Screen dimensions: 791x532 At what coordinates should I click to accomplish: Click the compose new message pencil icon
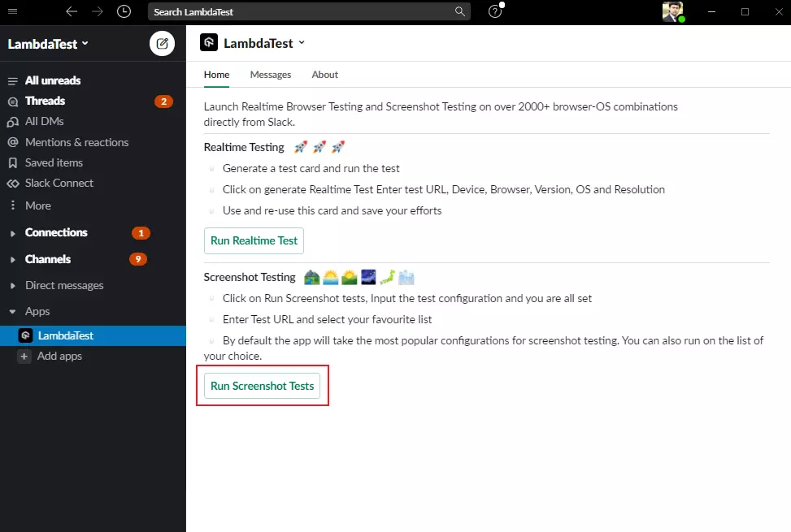[x=162, y=43]
